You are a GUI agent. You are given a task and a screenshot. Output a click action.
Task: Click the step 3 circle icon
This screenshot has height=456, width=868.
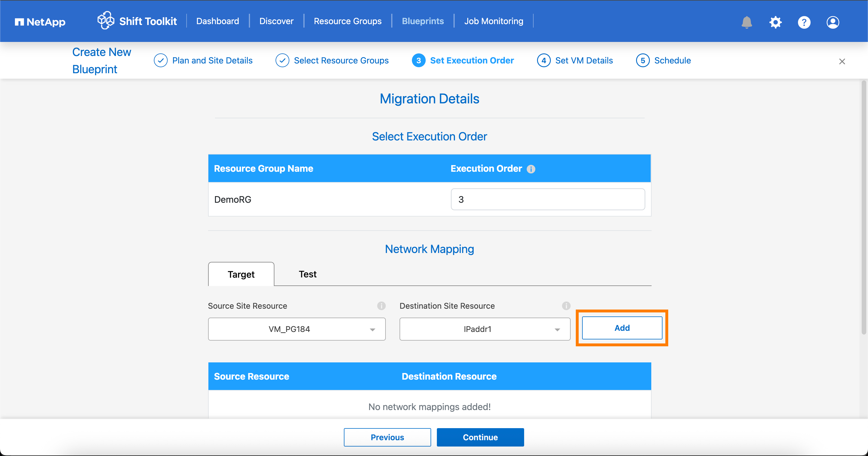tap(418, 61)
